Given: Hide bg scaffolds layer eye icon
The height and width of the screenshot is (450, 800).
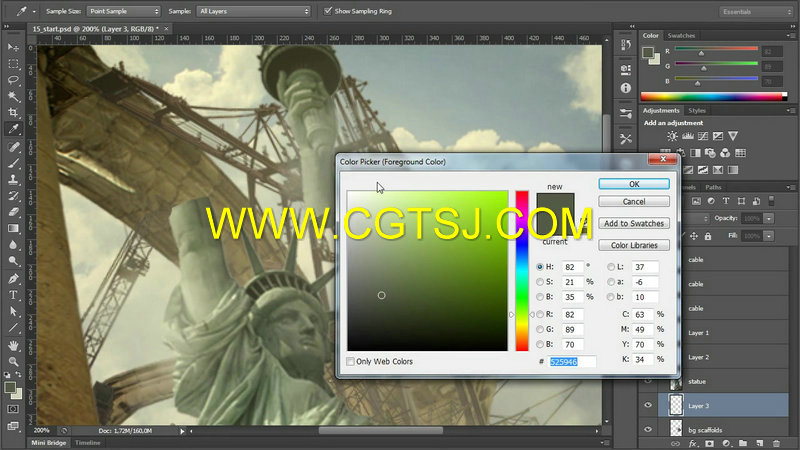Looking at the screenshot, I should (648, 430).
